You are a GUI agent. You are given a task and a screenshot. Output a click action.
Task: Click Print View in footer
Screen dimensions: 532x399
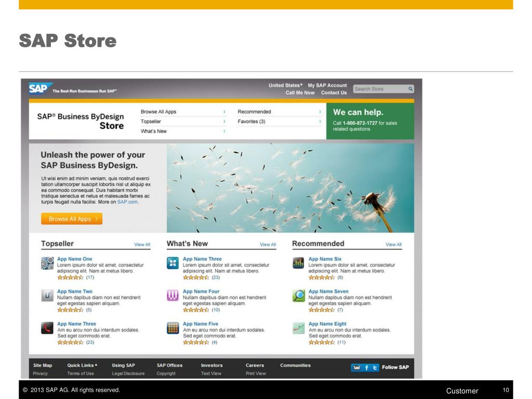point(256,374)
